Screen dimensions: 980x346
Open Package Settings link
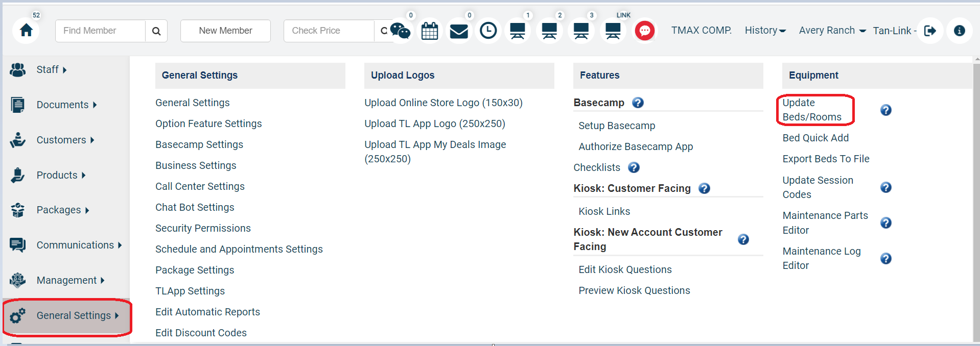point(195,270)
